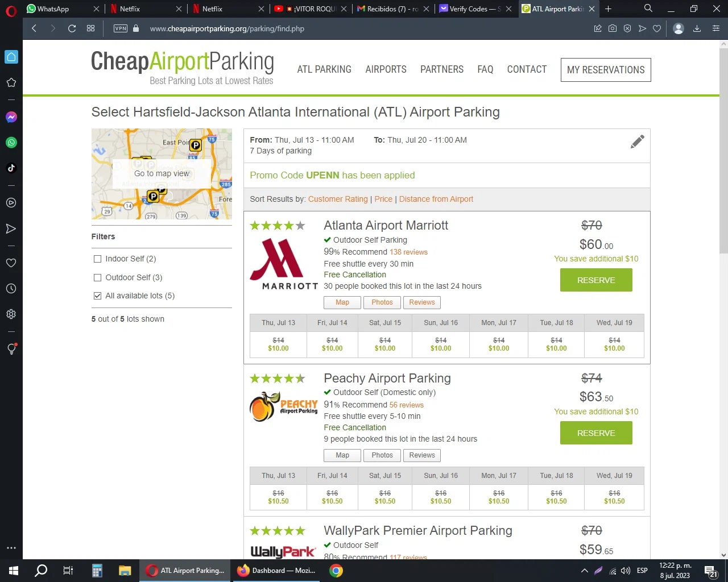Open TikTok in the sidebar
The height and width of the screenshot is (582, 728).
tap(11, 168)
